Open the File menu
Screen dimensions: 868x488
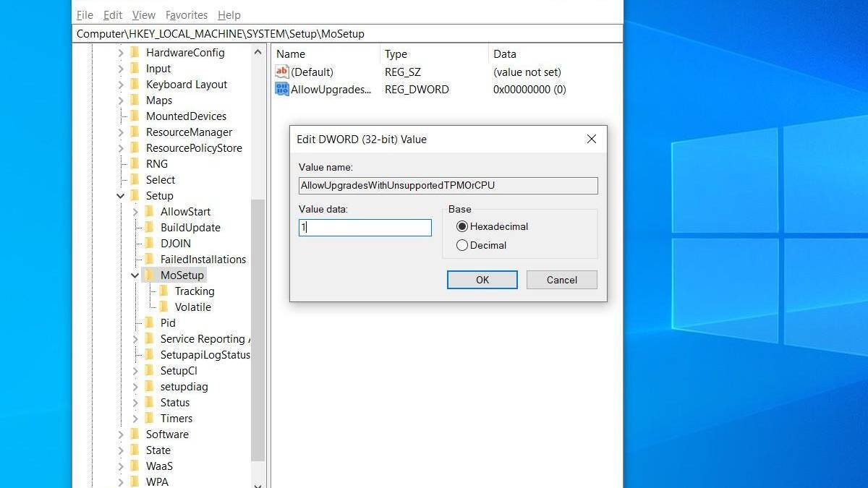(x=85, y=14)
